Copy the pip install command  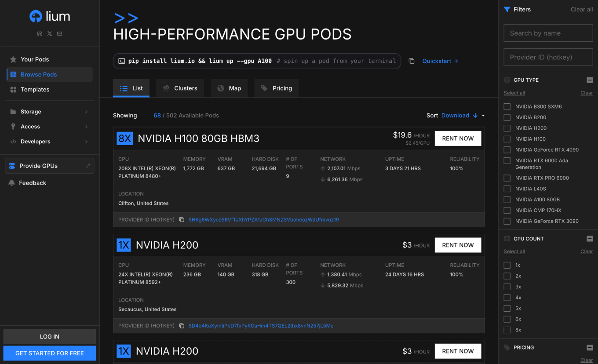pyautogui.click(x=412, y=61)
